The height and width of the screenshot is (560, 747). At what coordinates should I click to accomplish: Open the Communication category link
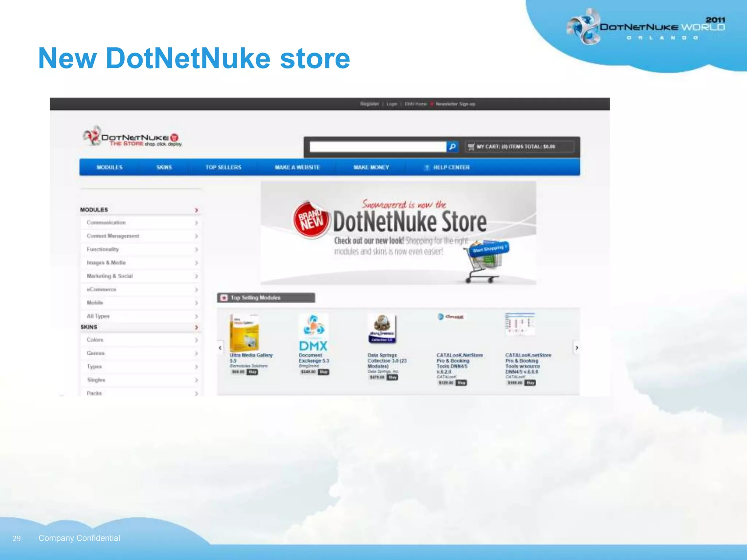[x=106, y=222]
